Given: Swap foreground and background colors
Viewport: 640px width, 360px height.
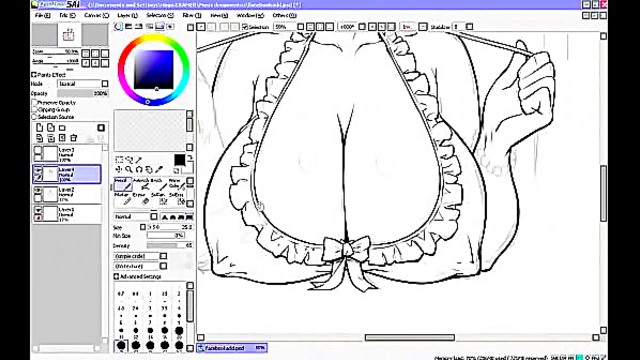Looking at the screenshot, I should pyautogui.click(x=190, y=158).
